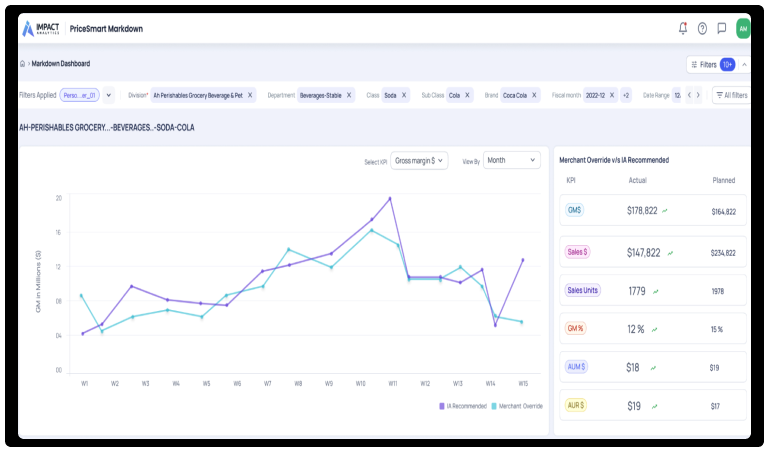Show more filters with next arrow
This screenshot has height=452, width=769.
(698, 95)
